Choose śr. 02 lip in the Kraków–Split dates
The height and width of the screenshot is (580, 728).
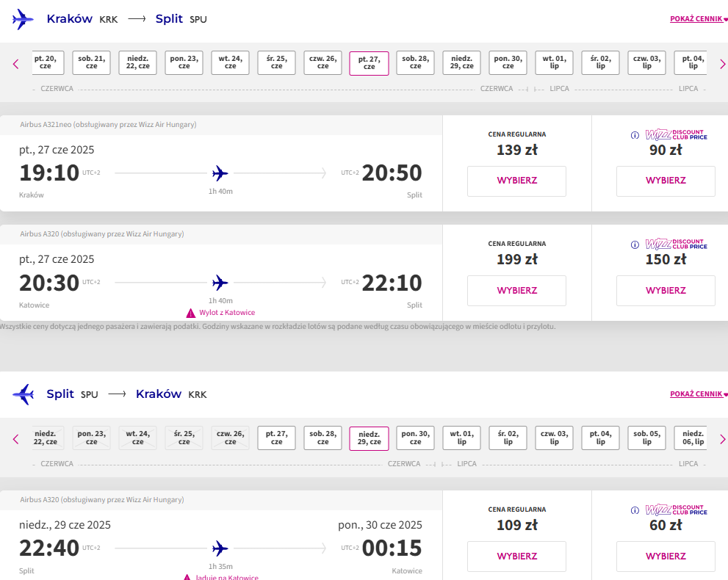pyautogui.click(x=600, y=62)
